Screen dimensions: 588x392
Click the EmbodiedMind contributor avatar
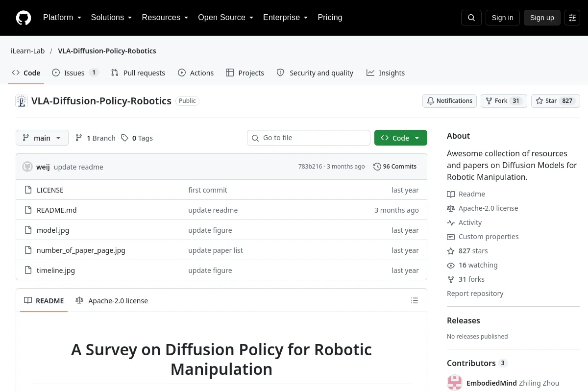click(455, 383)
